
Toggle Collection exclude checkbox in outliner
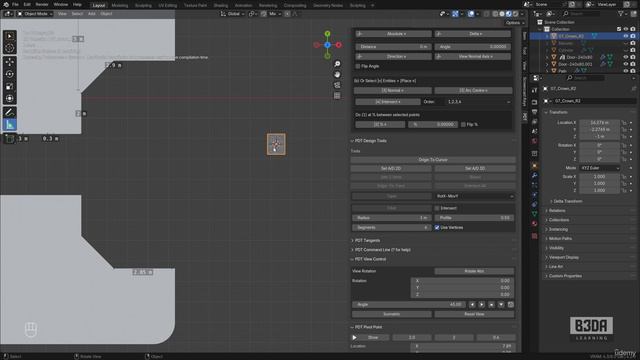click(619, 29)
